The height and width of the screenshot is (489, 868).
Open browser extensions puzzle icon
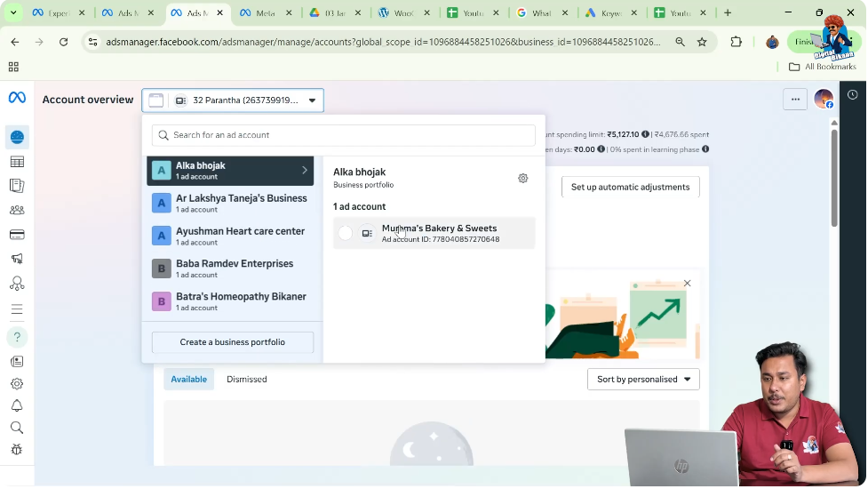coord(736,42)
